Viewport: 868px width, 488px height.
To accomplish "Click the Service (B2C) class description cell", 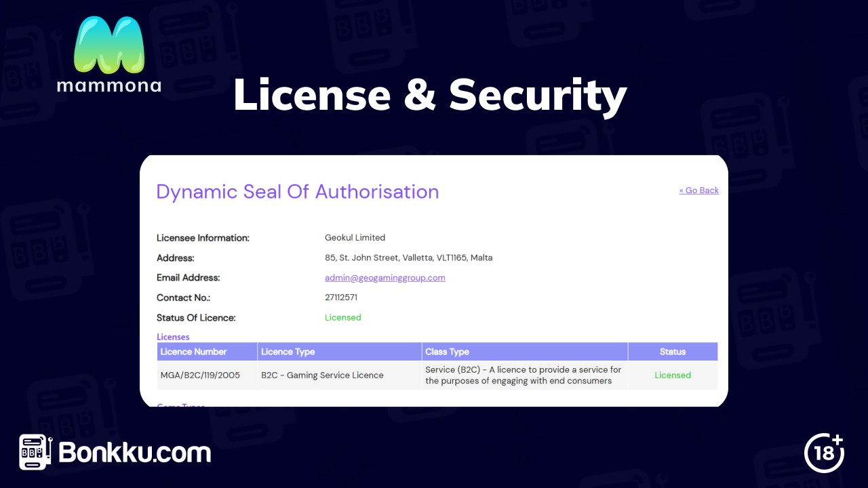I will click(524, 375).
